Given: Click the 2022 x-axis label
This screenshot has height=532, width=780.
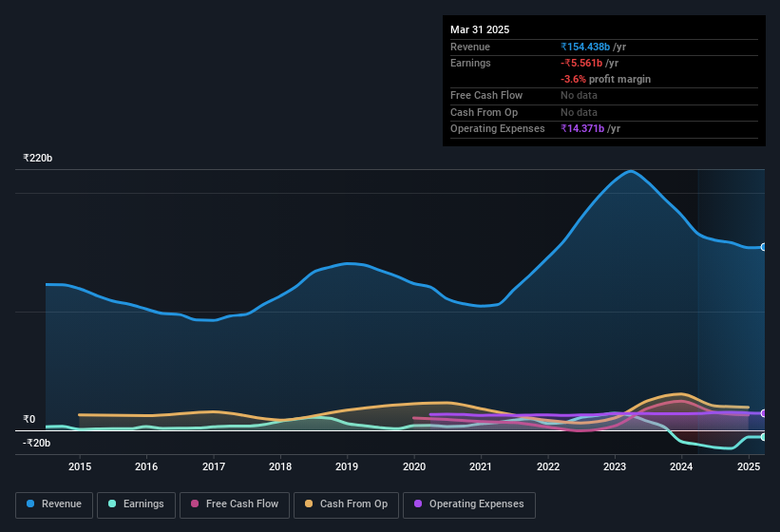Looking at the screenshot, I should 547,466.
